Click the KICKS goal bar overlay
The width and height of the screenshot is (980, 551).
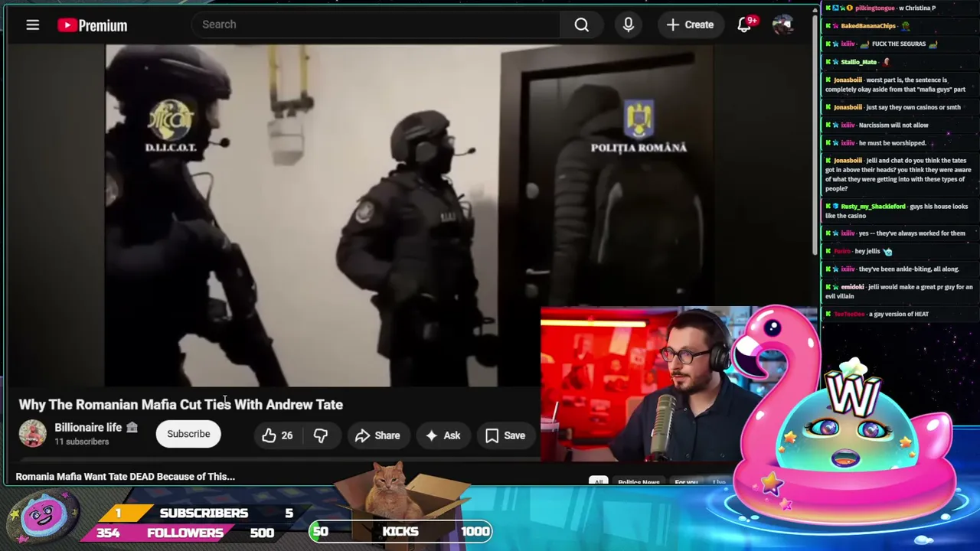tap(400, 531)
